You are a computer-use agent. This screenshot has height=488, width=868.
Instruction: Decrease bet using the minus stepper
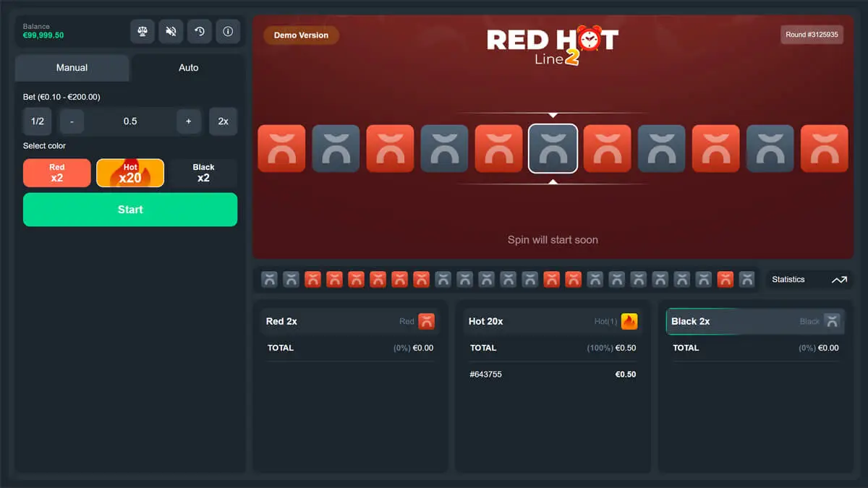tap(71, 121)
